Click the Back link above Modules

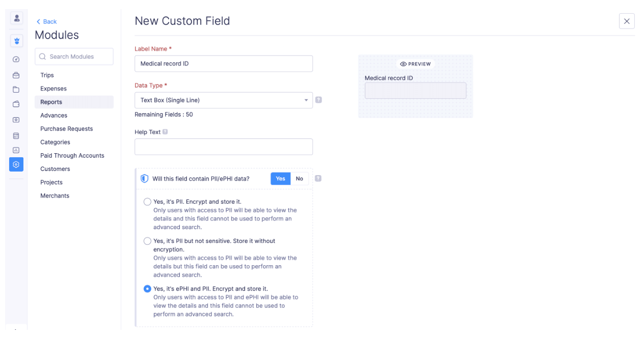(46, 21)
